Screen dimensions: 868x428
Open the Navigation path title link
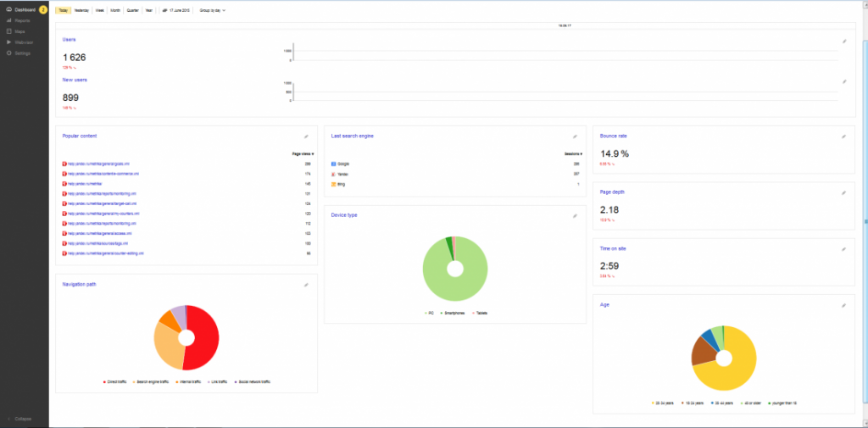click(x=80, y=284)
